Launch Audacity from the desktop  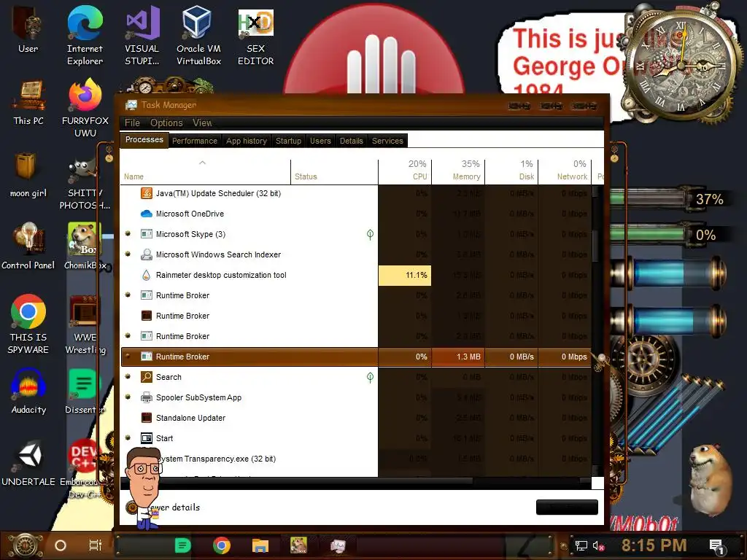[28, 391]
